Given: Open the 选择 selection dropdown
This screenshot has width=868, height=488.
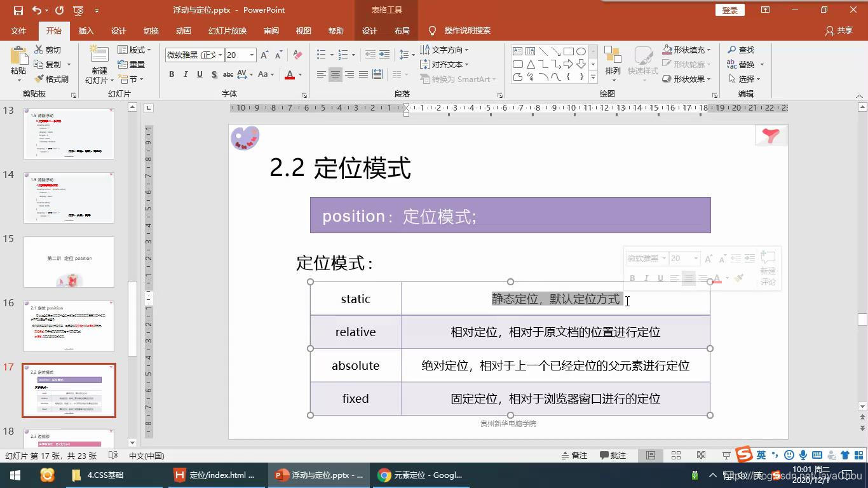Looking at the screenshot, I should [744, 79].
